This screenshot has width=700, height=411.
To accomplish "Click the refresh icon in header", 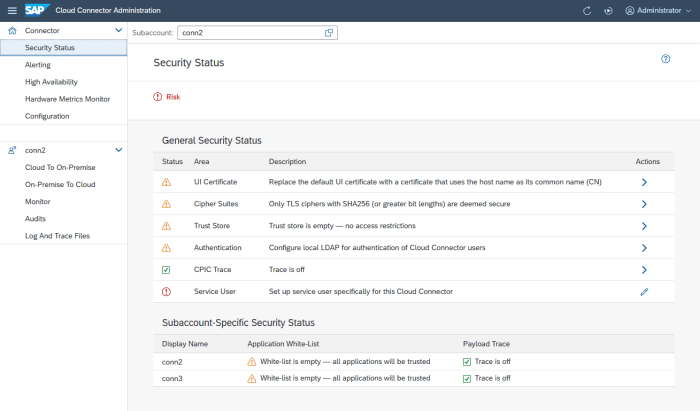I will pyautogui.click(x=587, y=11).
